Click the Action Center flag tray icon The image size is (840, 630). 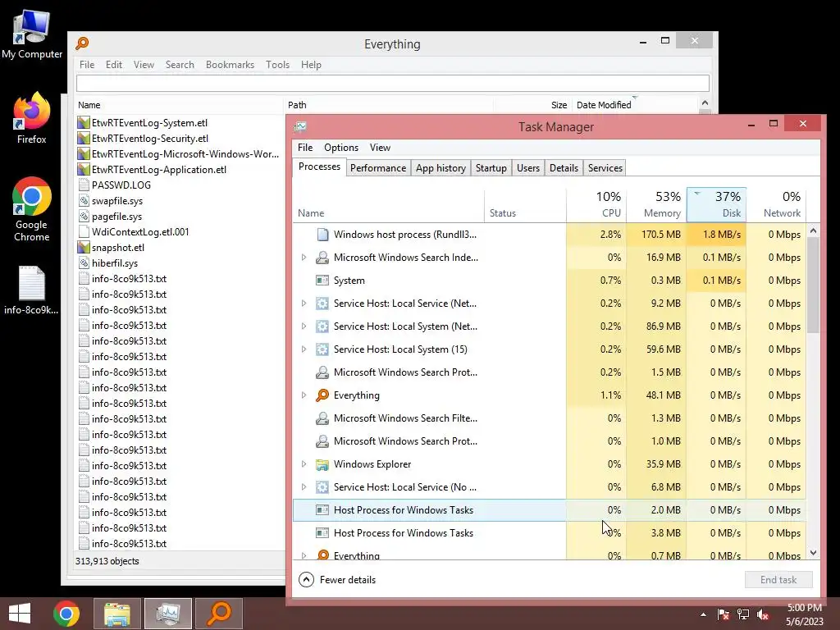(x=724, y=614)
